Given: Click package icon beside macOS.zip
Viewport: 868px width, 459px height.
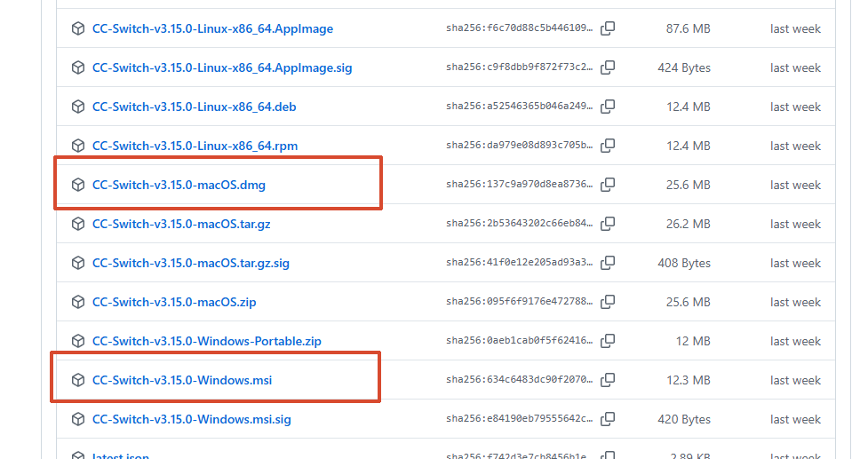Looking at the screenshot, I should (78, 302).
